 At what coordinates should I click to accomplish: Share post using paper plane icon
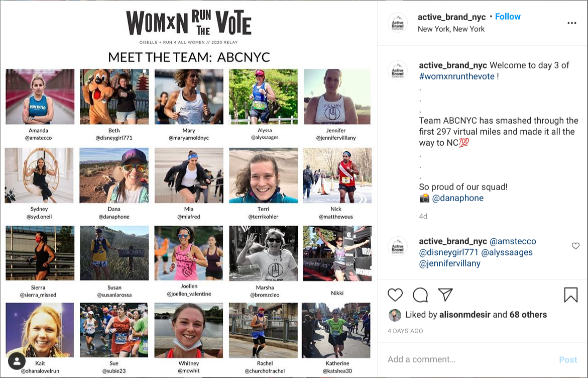pos(445,295)
